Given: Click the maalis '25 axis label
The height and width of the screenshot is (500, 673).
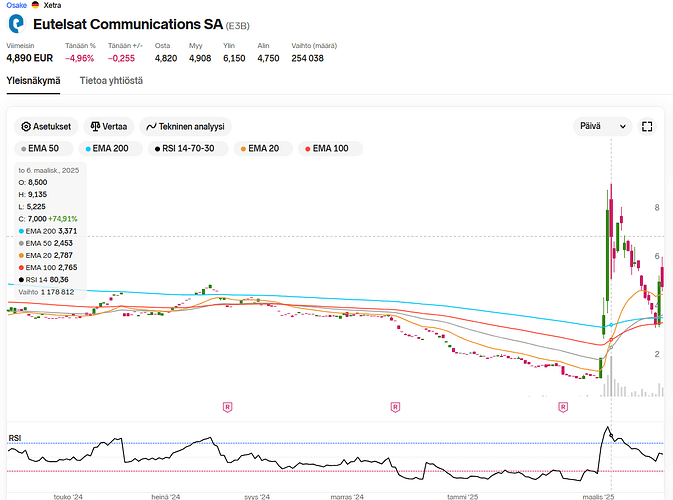Looking at the screenshot, I should pos(598,497).
